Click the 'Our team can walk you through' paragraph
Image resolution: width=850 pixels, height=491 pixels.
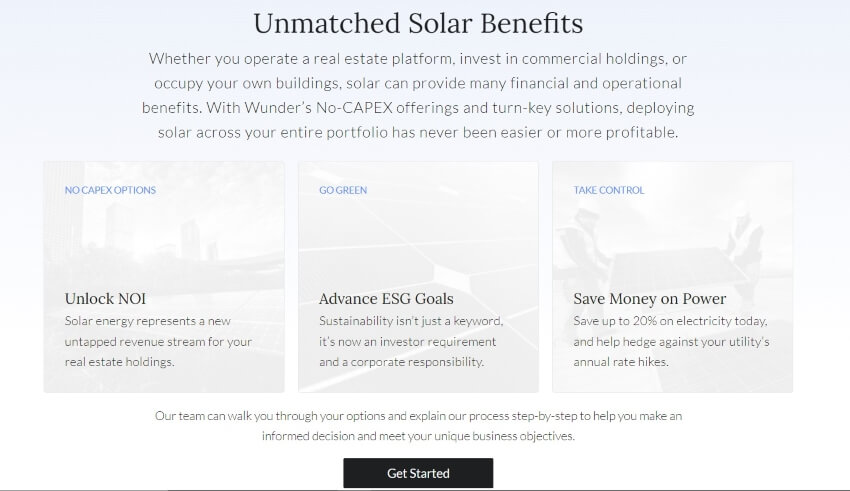coord(418,426)
